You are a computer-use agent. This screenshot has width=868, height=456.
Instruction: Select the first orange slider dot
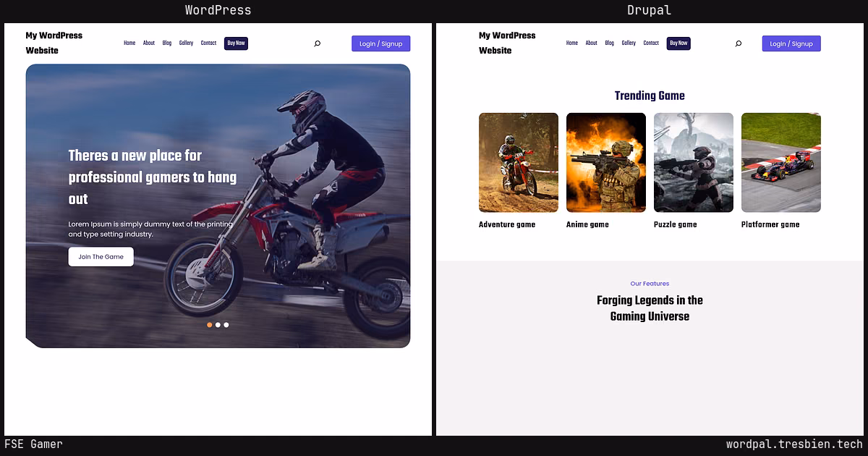pos(210,325)
